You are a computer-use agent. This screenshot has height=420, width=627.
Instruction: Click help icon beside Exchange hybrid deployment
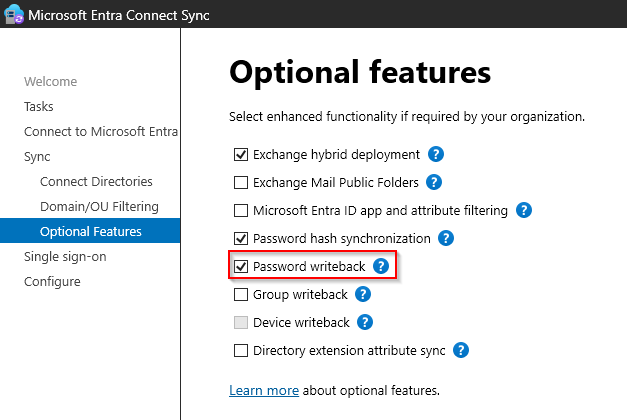coord(436,155)
